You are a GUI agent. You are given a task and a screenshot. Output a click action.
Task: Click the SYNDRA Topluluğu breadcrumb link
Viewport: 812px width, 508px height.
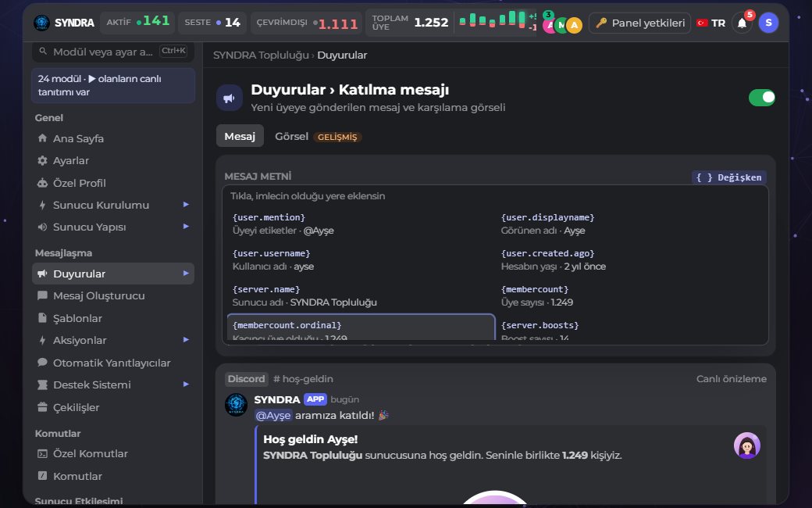[x=261, y=55]
